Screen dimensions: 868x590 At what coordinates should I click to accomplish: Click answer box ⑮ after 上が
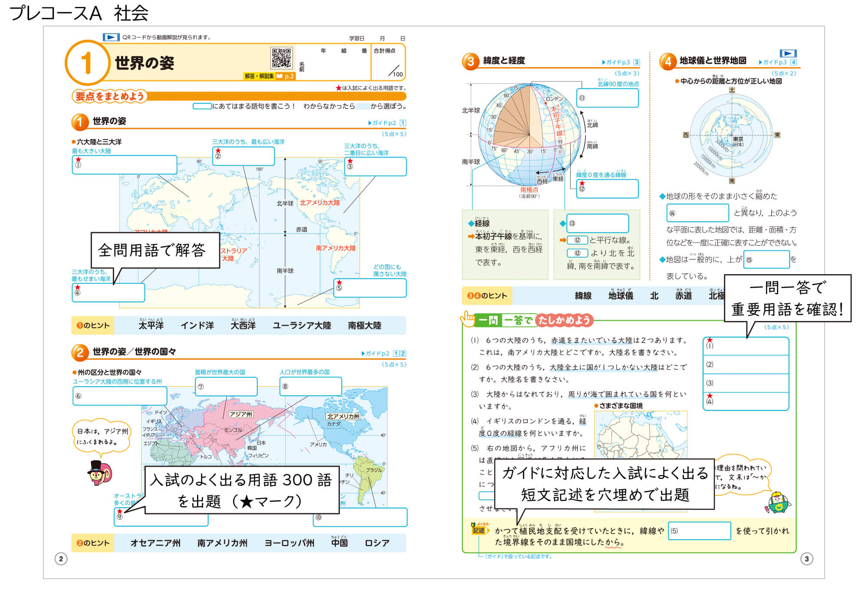[766, 259]
